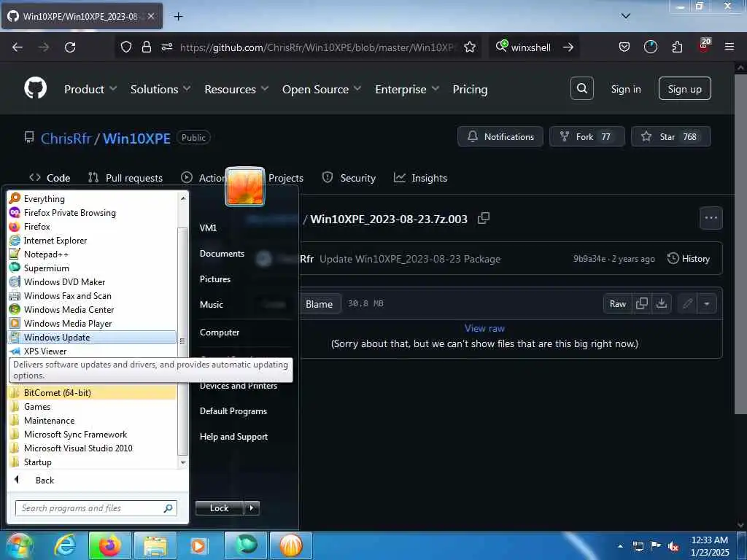Open the Security tab

pyautogui.click(x=349, y=178)
